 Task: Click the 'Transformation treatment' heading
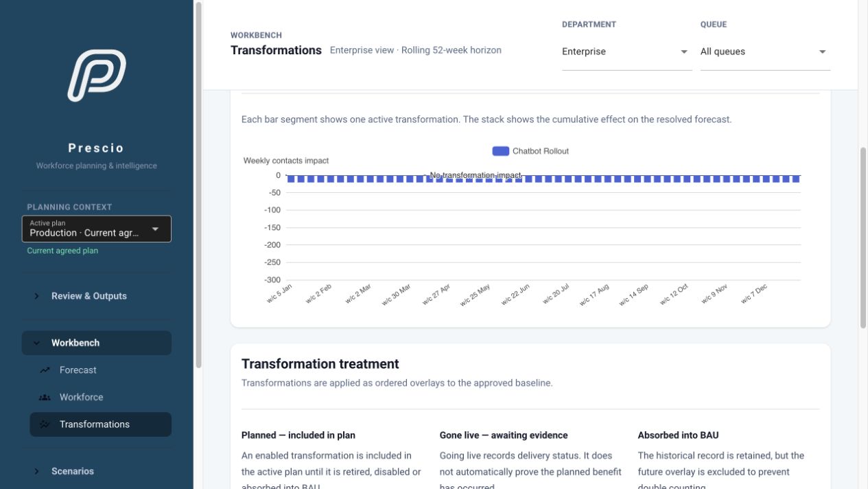320,364
